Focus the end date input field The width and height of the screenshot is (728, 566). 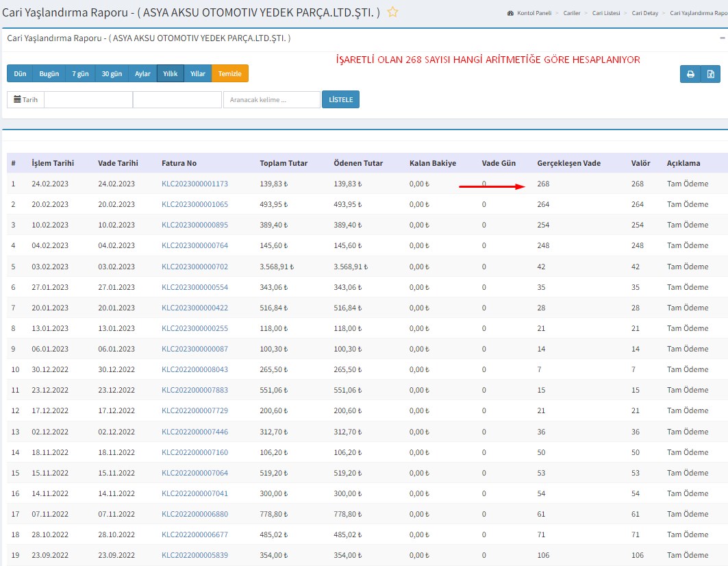click(177, 99)
